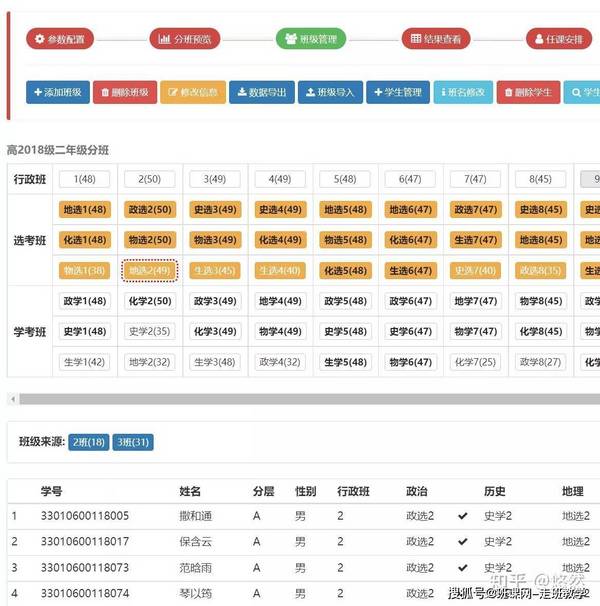Export data with 数据导出
The image size is (600, 606).
262,92
